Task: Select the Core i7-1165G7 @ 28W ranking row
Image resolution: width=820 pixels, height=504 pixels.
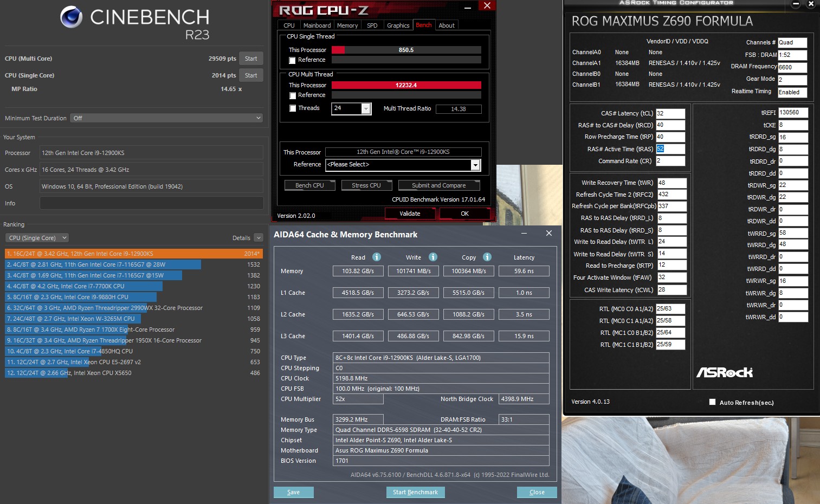Action: click(134, 264)
